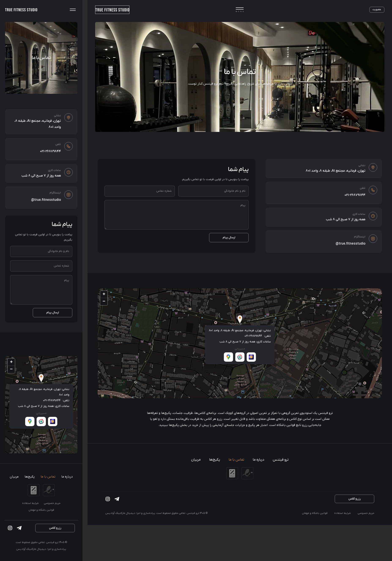This screenshot has height=561, width=392.
Task: Open the Telegram icon in mobile view footer
Action: click(19, 528)
